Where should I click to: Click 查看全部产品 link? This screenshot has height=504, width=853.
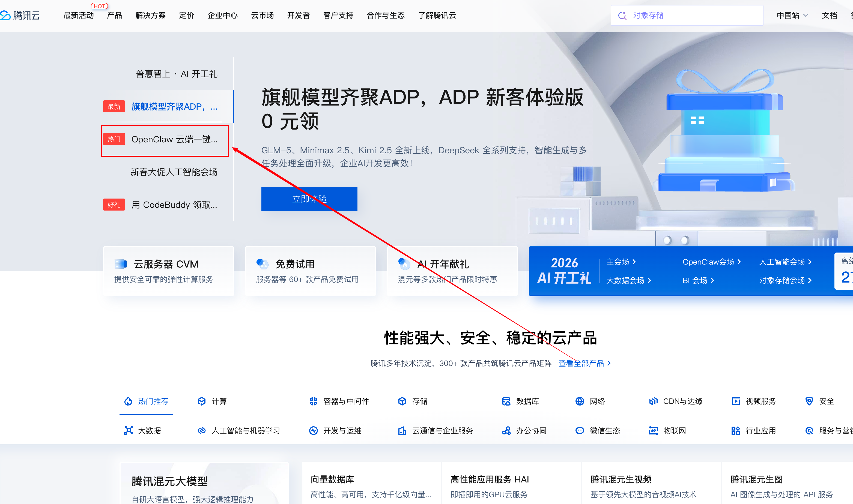pos(584,363)
